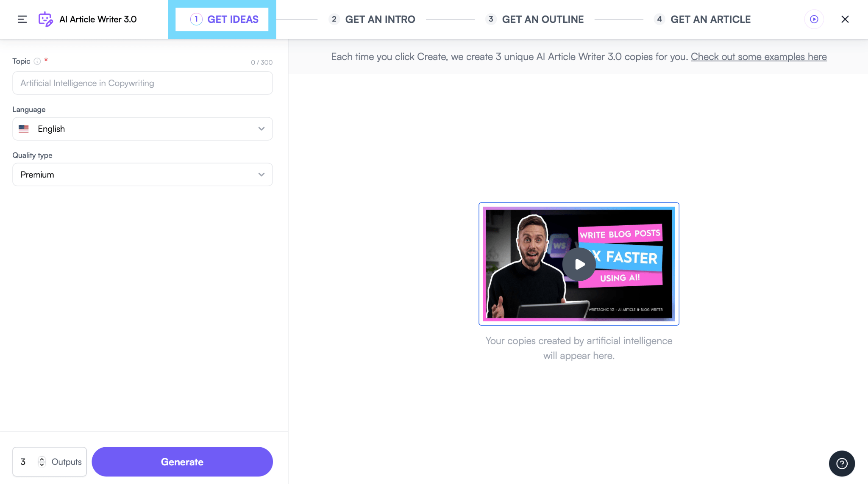The image size is (868, 484).
Task: Click the AI Article Writer robot icon
Action: [x=45, y=19]
